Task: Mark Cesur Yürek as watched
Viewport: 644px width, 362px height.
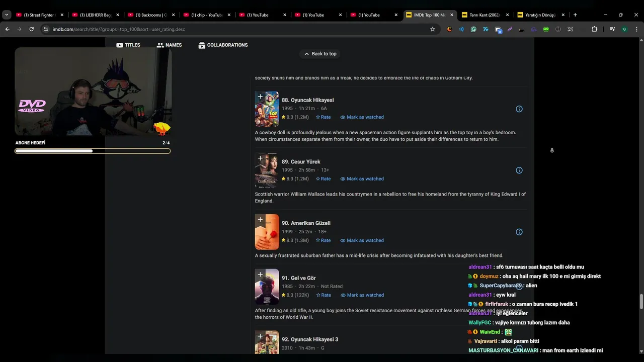Action: [x=362, y=179]
